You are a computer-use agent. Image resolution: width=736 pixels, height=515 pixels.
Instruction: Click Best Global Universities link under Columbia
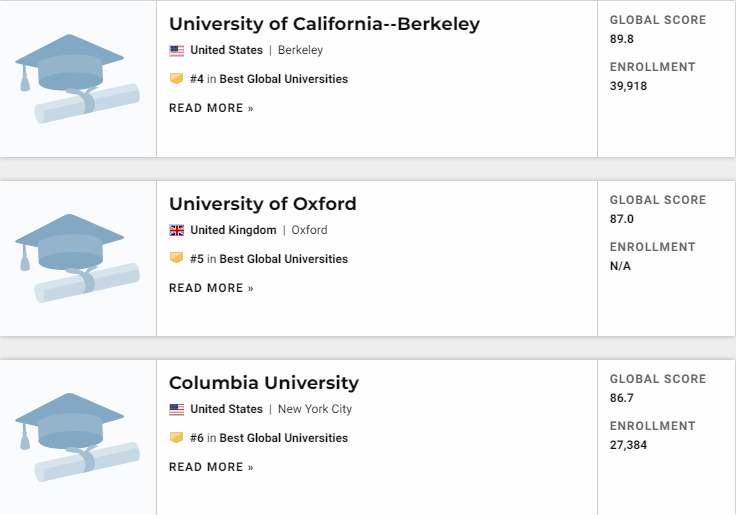tap(284, 438)
